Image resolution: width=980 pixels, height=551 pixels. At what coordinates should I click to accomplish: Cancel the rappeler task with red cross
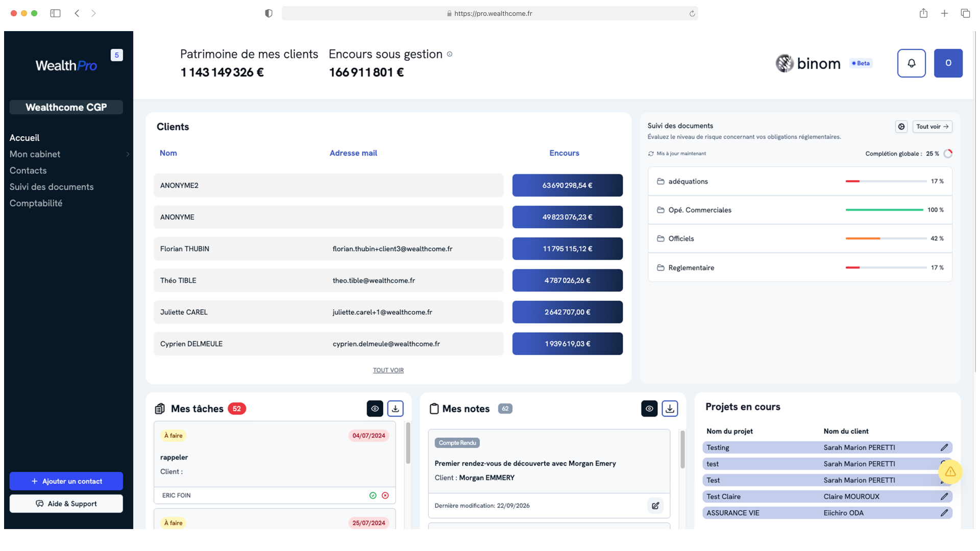click(x=385, y=495)
